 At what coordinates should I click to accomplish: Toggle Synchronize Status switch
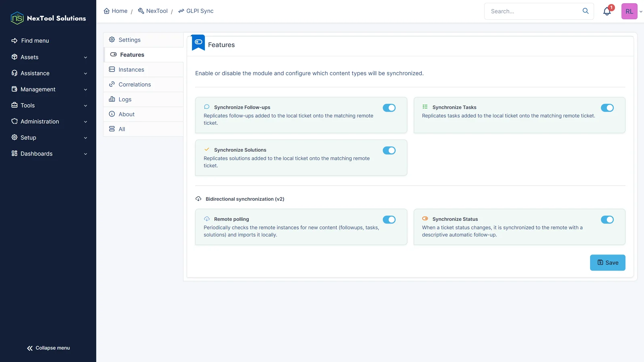point(607,220)
